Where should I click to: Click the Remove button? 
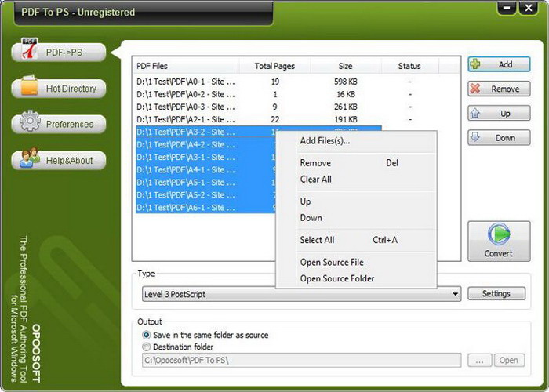point(499,89)
